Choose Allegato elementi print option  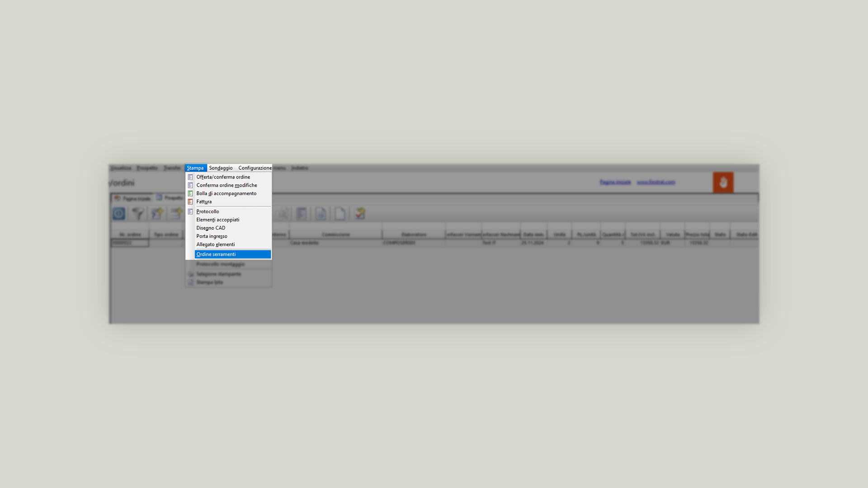[215, 244]
